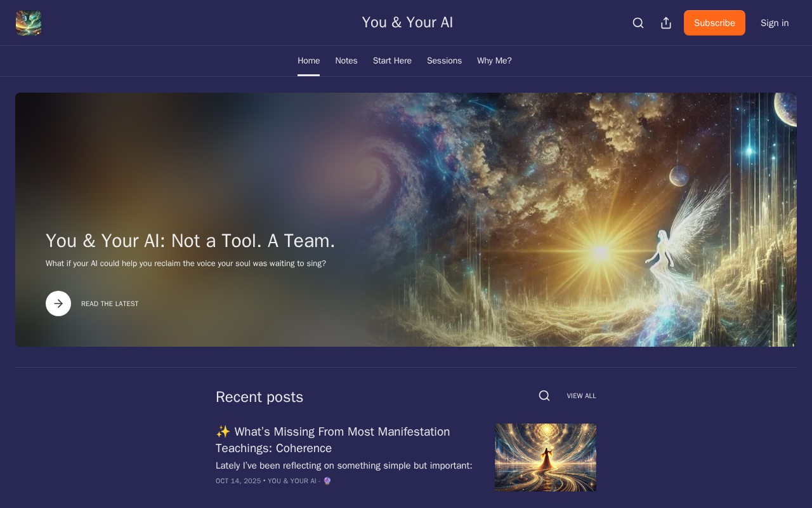Screen dimensions: 812x508
Task: Go to the Sessions tab
Action: pyautogui.click(x=444, y=61)
